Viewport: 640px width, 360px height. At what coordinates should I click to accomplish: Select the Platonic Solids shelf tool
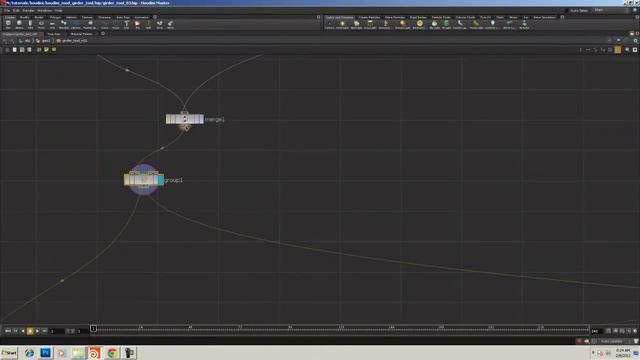[x=90, y=24]
